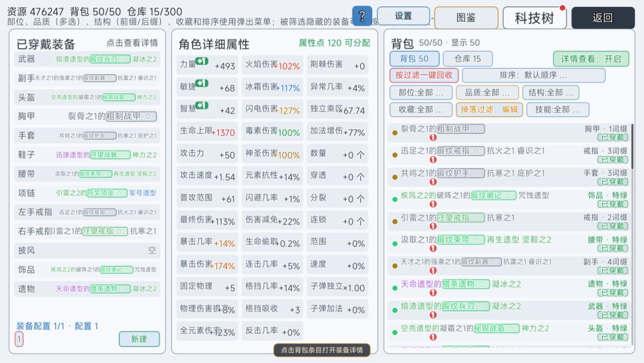Select equipment configuration slot 1

click(19, 339)
